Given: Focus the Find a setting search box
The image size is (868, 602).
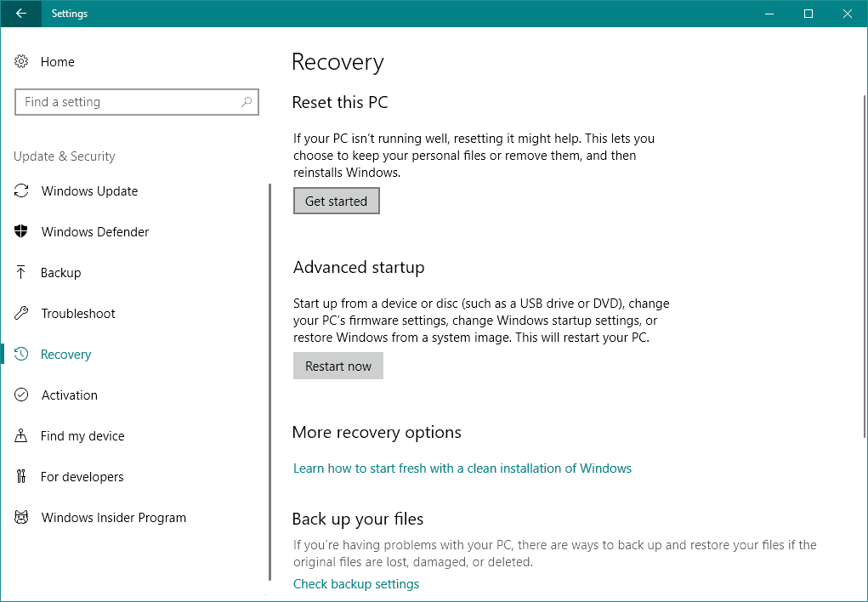Looking at the screenshot, I should point(137,102).
